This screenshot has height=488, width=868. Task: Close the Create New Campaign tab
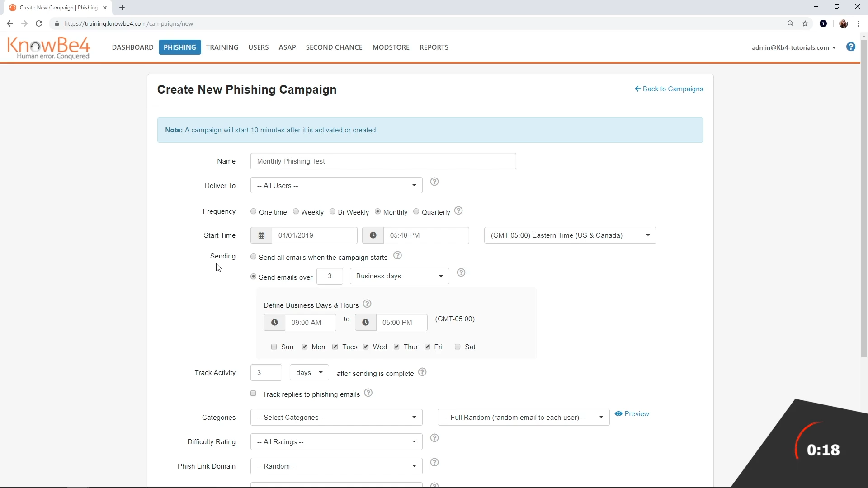[105, 8]
